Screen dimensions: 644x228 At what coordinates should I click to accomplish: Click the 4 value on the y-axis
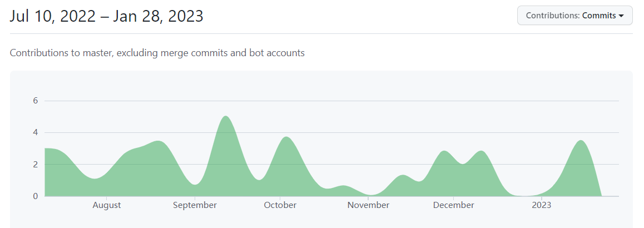[35, 132]
